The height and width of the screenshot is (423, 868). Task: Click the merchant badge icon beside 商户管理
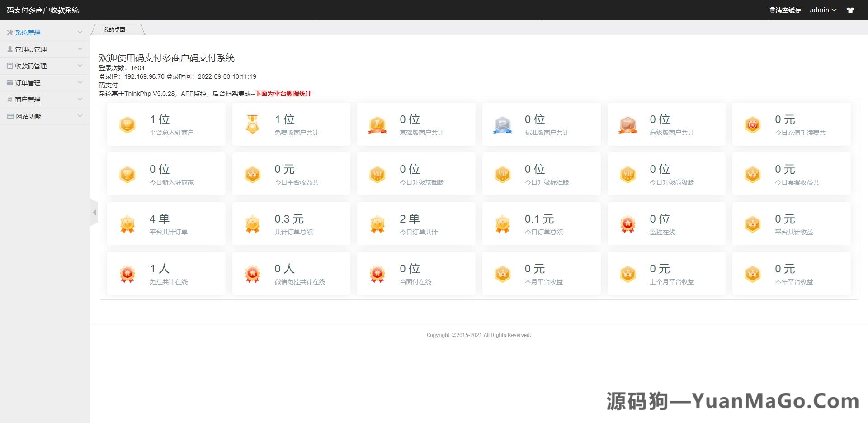coord(9,99)
